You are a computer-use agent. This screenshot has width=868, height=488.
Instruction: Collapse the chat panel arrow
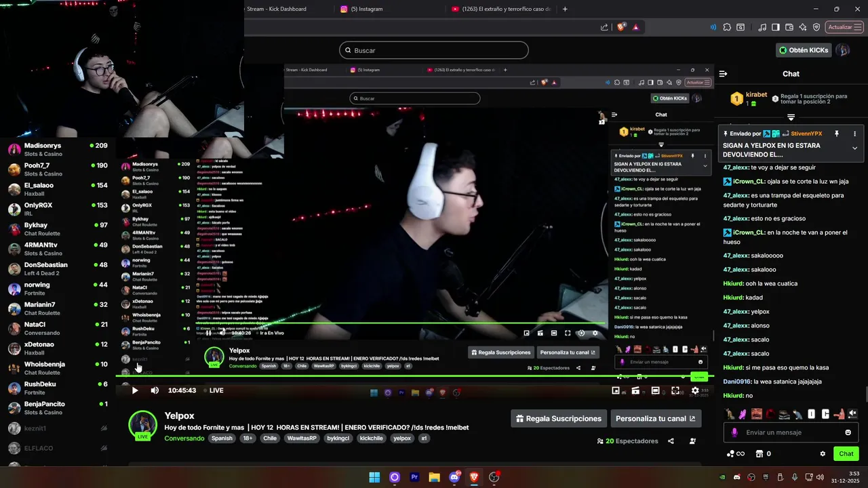coord(723,74)
